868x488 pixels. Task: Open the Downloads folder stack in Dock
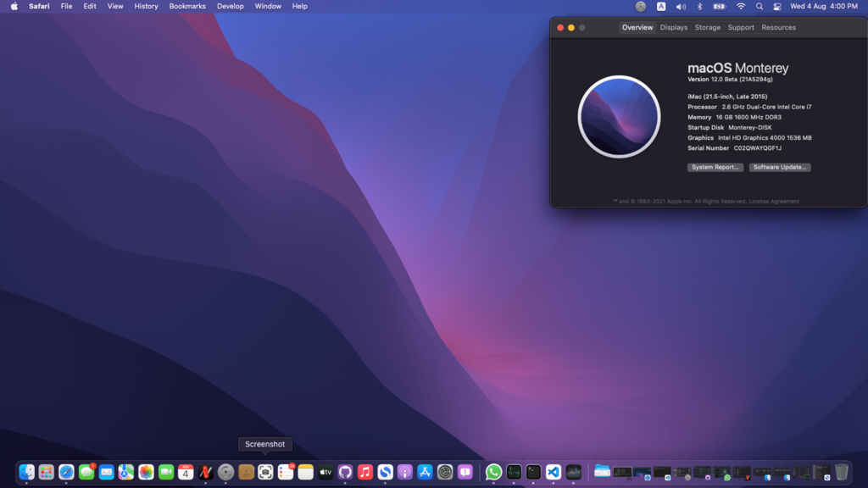pyautogui.click(x=603, y=472)
